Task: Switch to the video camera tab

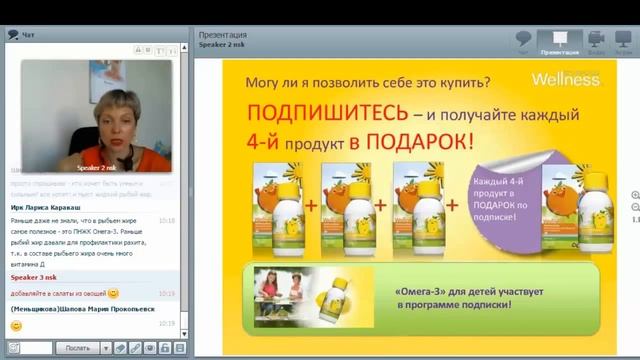Action: coord(596,42)
